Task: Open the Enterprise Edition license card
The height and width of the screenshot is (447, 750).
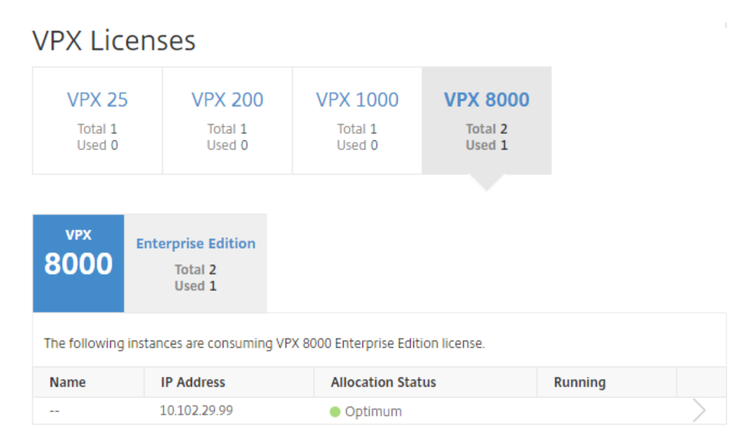Action: click(x=195, y=263)
